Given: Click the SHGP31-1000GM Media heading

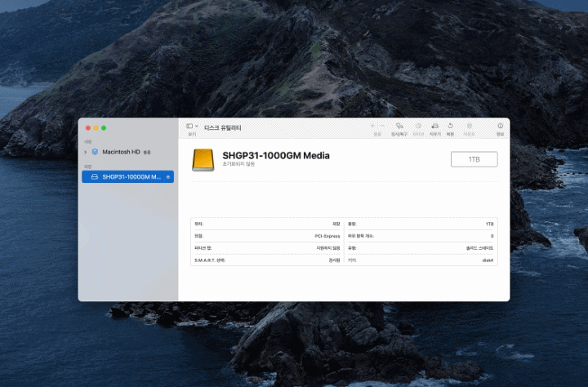Looking at the screenshot, I should coord(276,155).
